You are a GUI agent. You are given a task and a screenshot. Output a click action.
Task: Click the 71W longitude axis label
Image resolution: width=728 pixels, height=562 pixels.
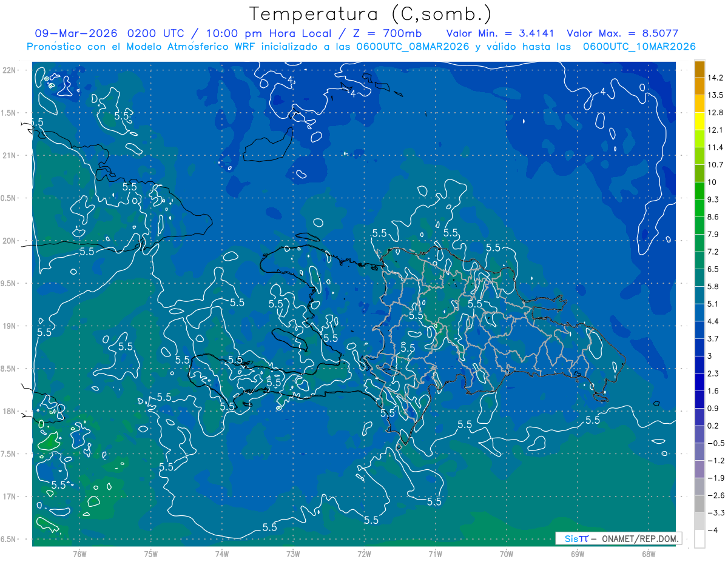(x=435, y=554)
